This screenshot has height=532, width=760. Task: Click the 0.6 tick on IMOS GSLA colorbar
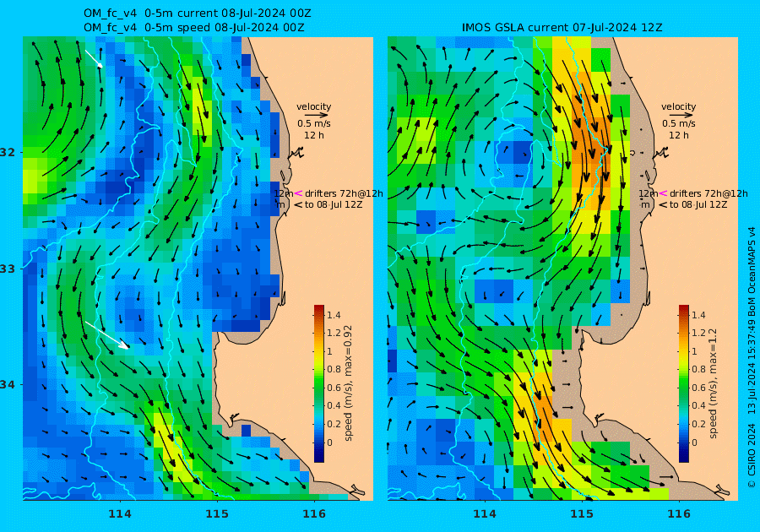point(698,388)
